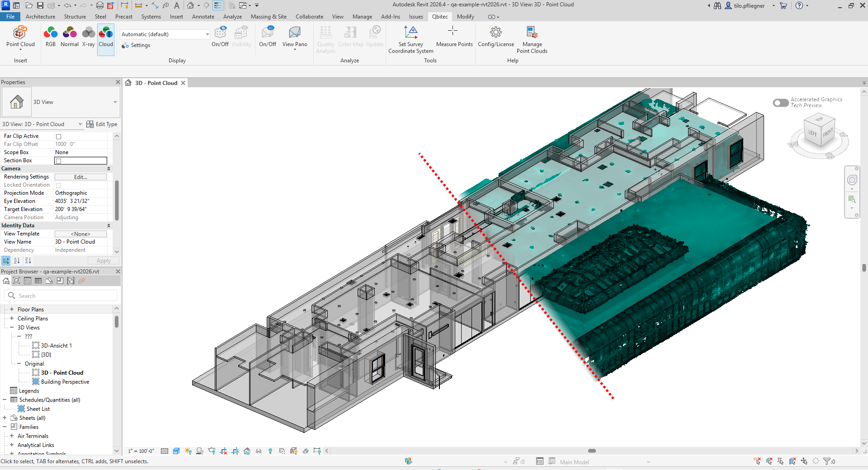868x470 pixels.
Task: Open the Display Settings option
Action: [x=136, y=46]
